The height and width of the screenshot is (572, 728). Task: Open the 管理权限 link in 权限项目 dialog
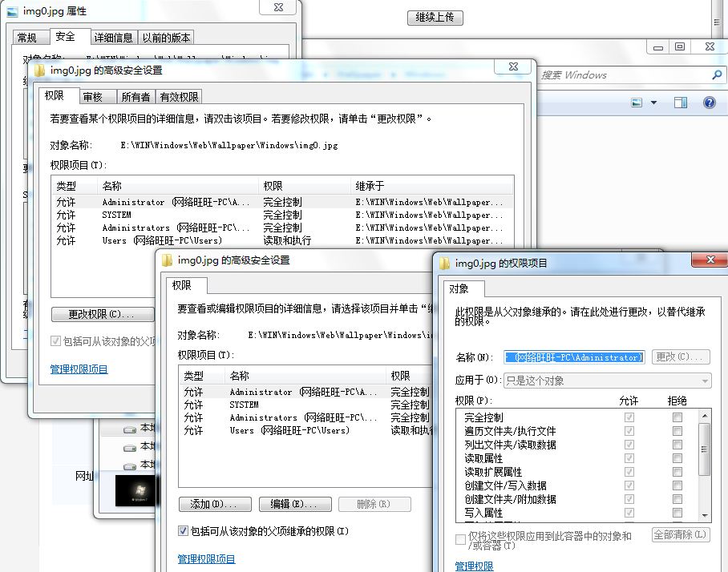click(474, 566)
